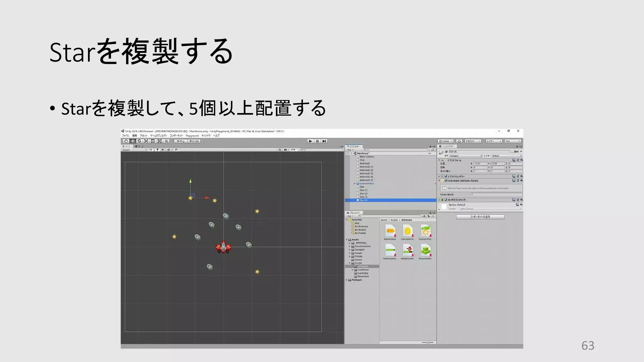This screenshot has width=644, height=362.
Task: Open the Layers dropdown in toolbar
Action: point(494,141)
